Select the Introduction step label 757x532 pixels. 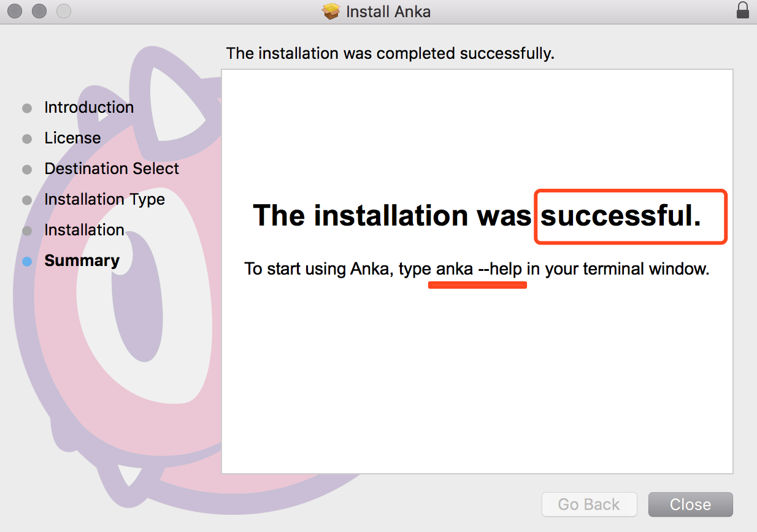pyautogui.click(x=89, y=107)
